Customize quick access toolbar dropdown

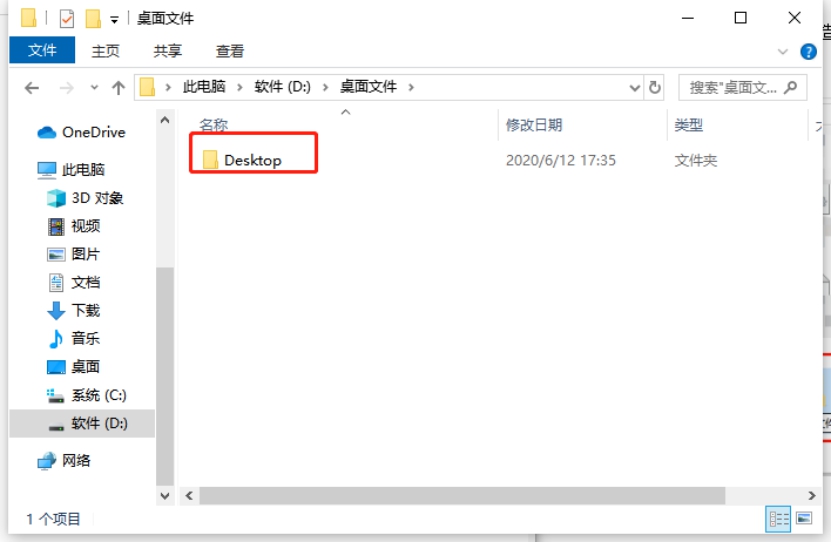click(114, 20)
